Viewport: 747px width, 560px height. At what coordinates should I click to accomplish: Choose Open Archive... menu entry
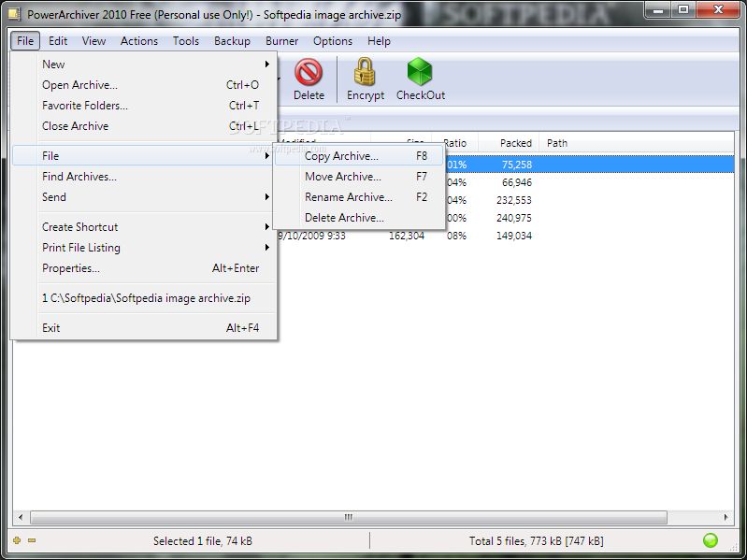coord(143,85)
